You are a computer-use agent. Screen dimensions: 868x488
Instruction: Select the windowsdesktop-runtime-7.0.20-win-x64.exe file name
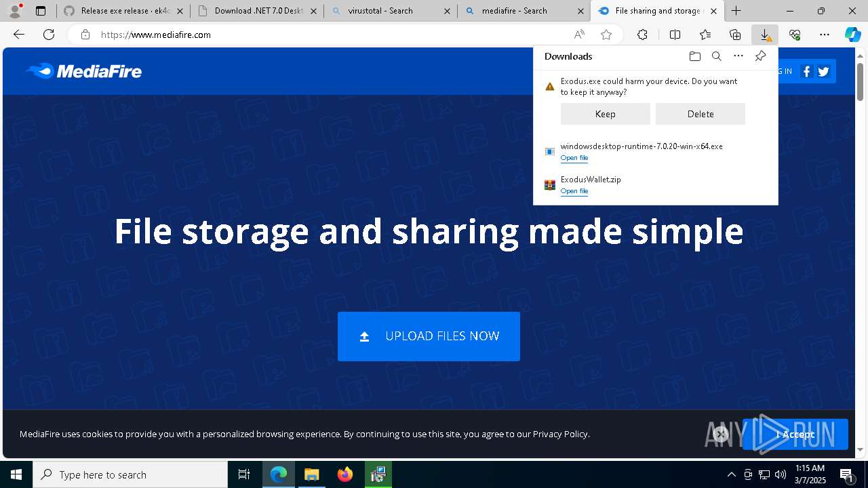642,146
